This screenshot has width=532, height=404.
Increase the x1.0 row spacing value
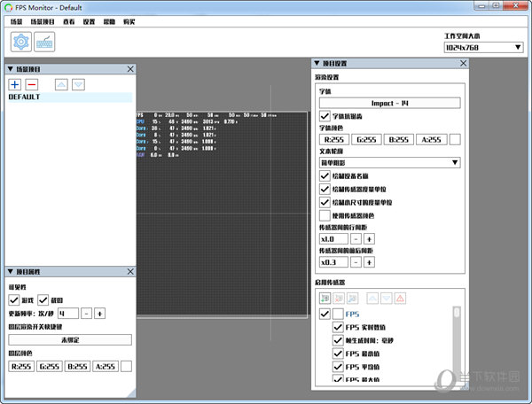pyautogui.click(x=369, y=239)
